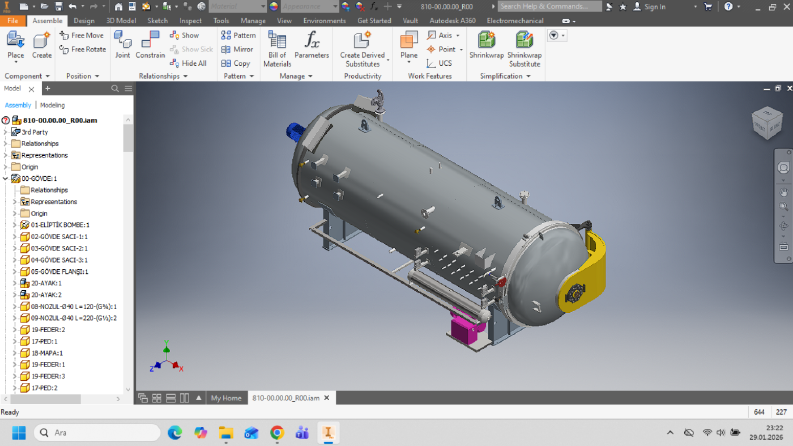Click the Shrinkwrap tool

[x=487, y=45]
